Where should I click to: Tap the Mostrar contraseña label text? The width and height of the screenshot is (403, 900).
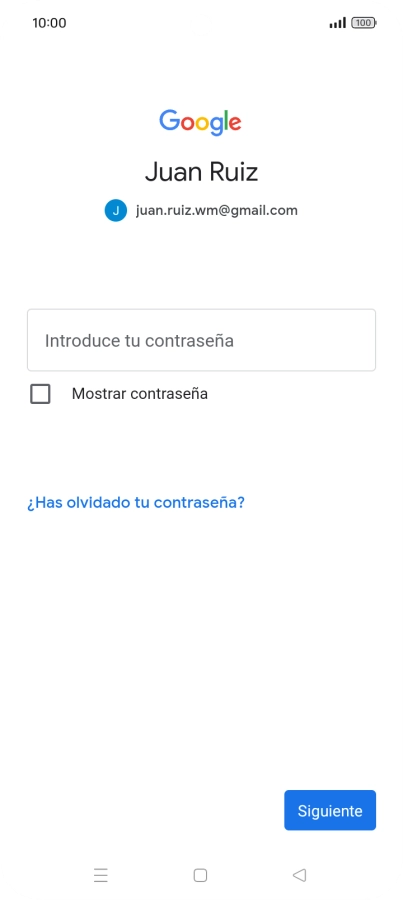click(140, 394)
